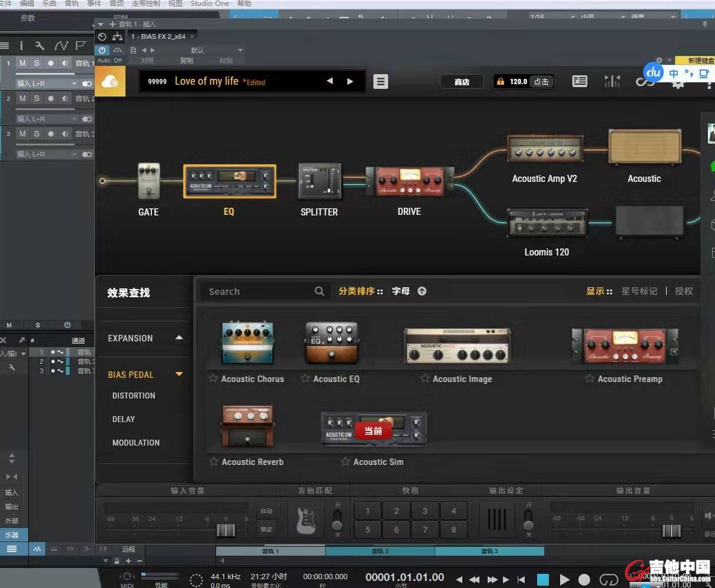The height and width of the screenshot is (588, 715).
Task: Collapse the BIAS PEDAL category
Action: click(x=179, y=374)
